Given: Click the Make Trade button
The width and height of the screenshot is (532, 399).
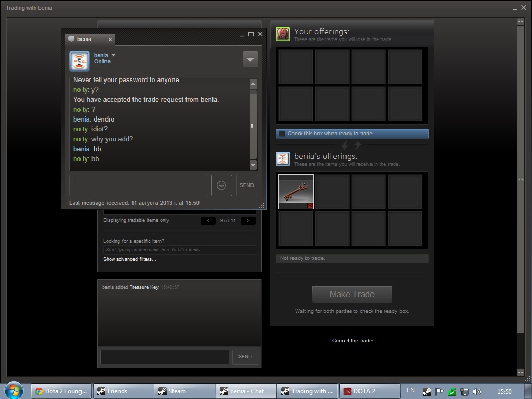Looking at the screenshot, I should (352, 294).
